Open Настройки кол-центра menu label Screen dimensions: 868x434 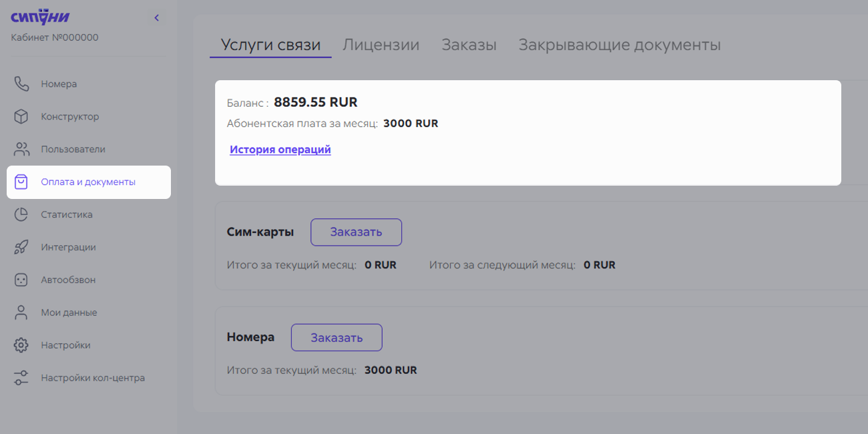93,378
